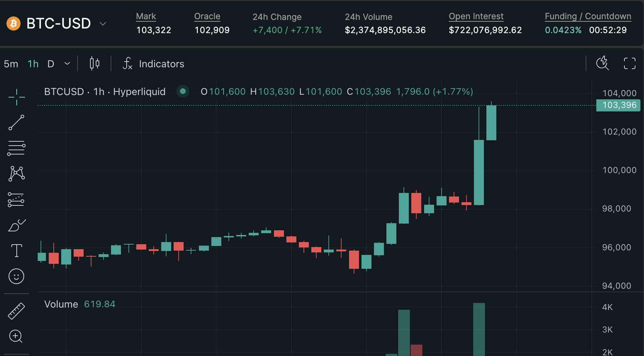Select the Text annotation tool
This screenshot has height=356, width=644.
pos(16,251)
